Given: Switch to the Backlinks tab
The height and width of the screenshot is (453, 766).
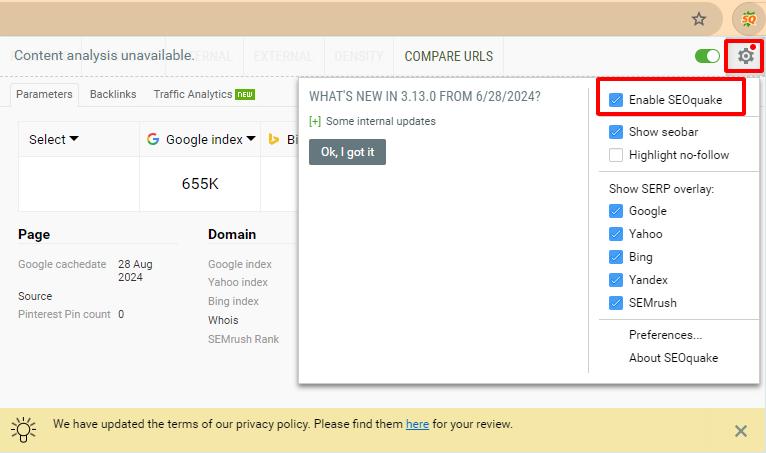Looking at the screenshot, I should coord(112,95).
